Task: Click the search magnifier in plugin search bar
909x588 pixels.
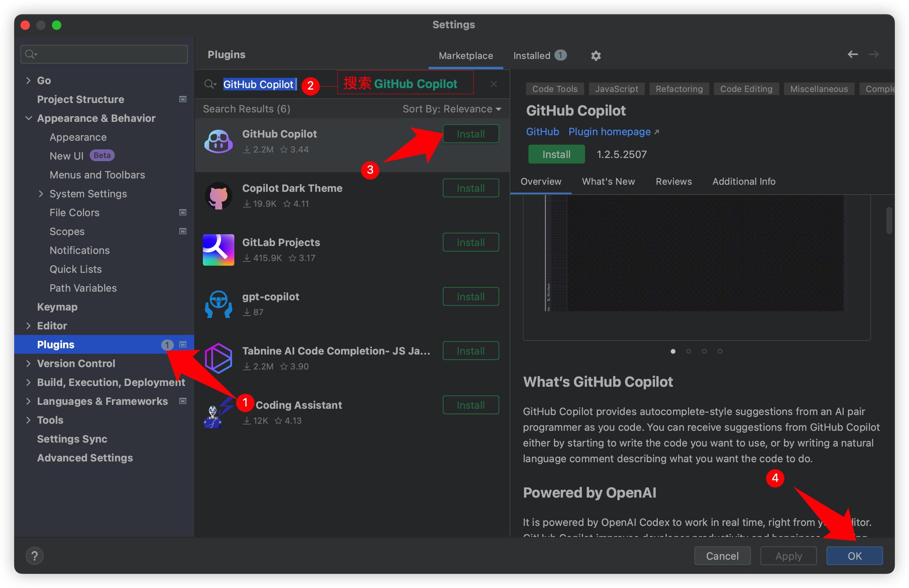Action: (x=210, y=84)
